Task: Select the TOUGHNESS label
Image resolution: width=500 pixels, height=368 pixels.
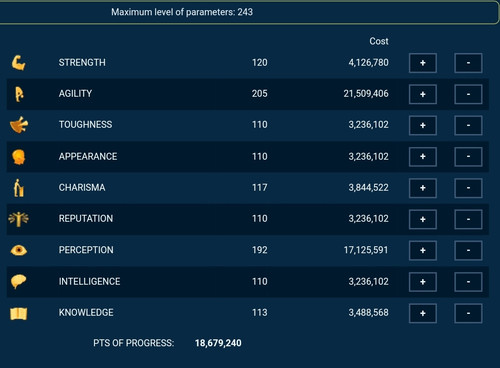Action: (x=85, y=124)
